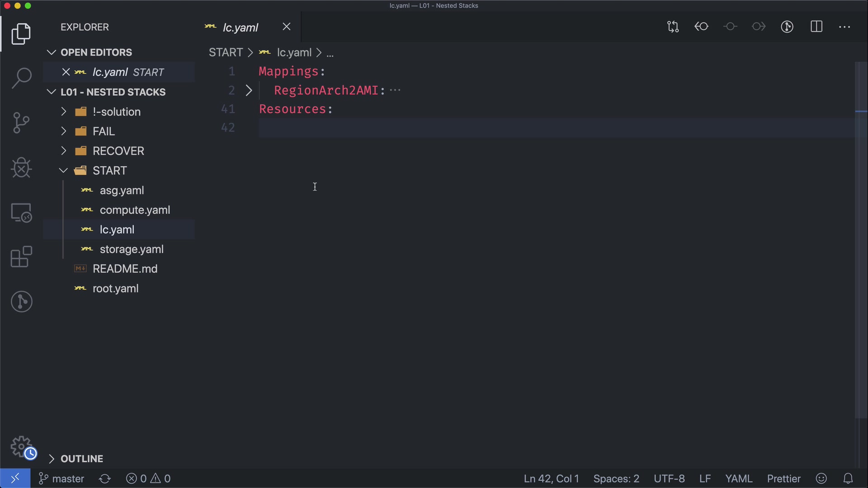The image size is (868, 488).
Task: Change YAML language mode in status bar
Action: pyautogui.click(x=738, y=479)
